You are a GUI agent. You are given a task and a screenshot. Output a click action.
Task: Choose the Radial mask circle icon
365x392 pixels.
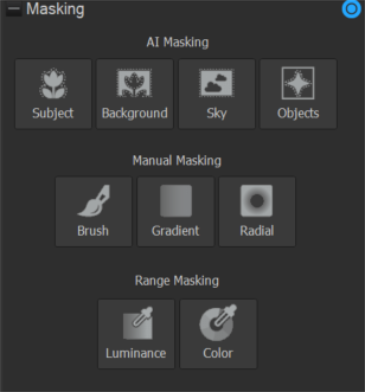click(x=257, y=201)
